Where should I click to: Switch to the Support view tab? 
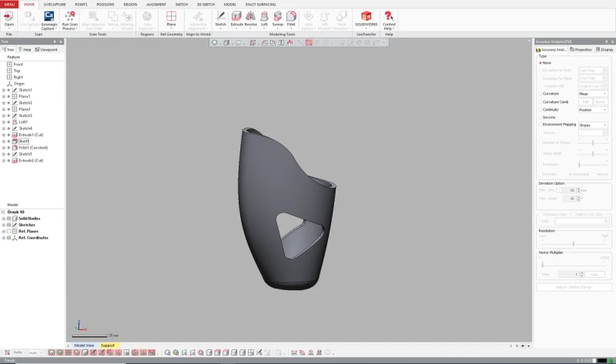click(x=108, y=346)
